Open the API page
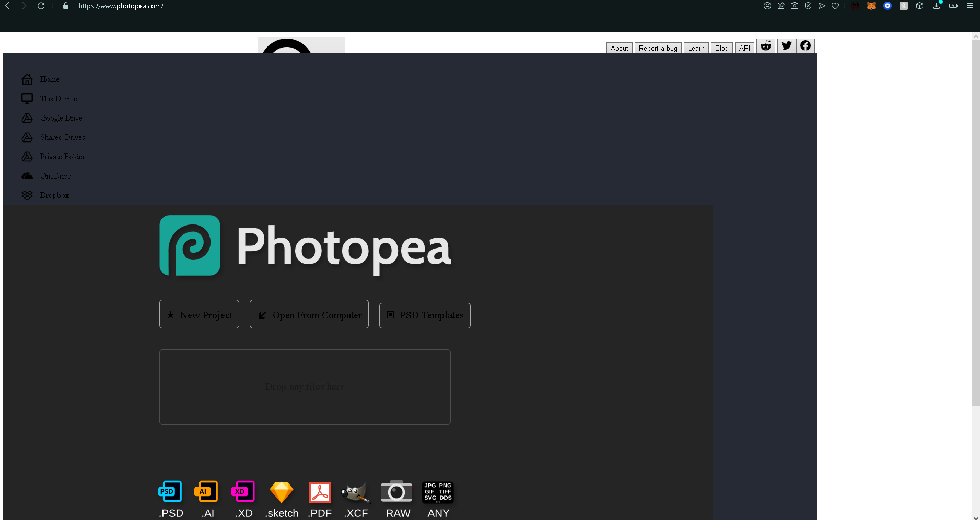Screen dimensions: 980x520 (744, 48)
